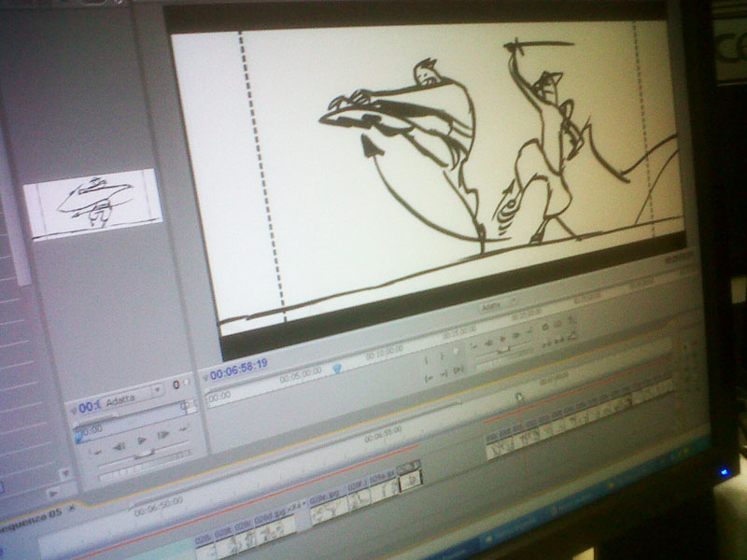Click the Program monitor timecode 00:06:58:19
Viewport: 747px width, 560px height.
(x=239, y=370)
